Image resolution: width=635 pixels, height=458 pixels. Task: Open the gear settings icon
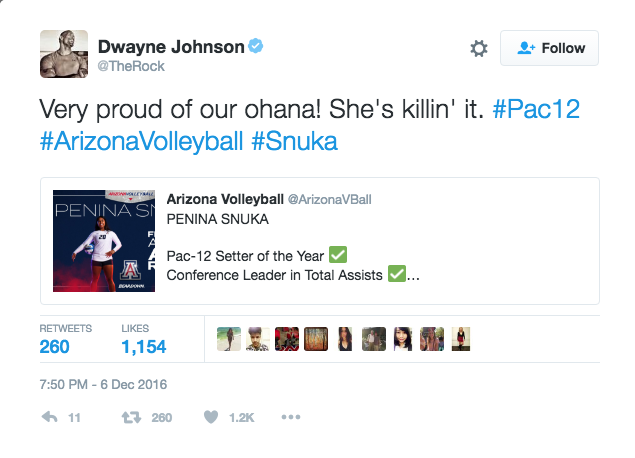479,49
